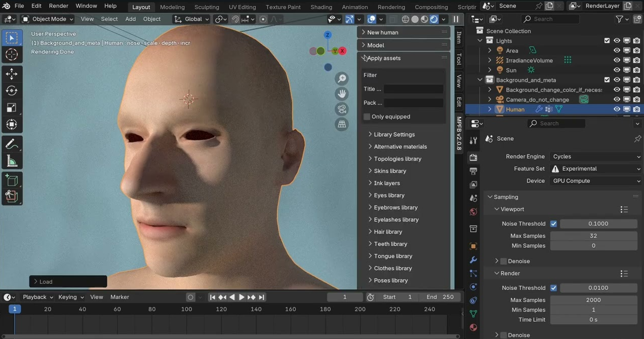Switch to the Shading workspace tab

point(321,7)
